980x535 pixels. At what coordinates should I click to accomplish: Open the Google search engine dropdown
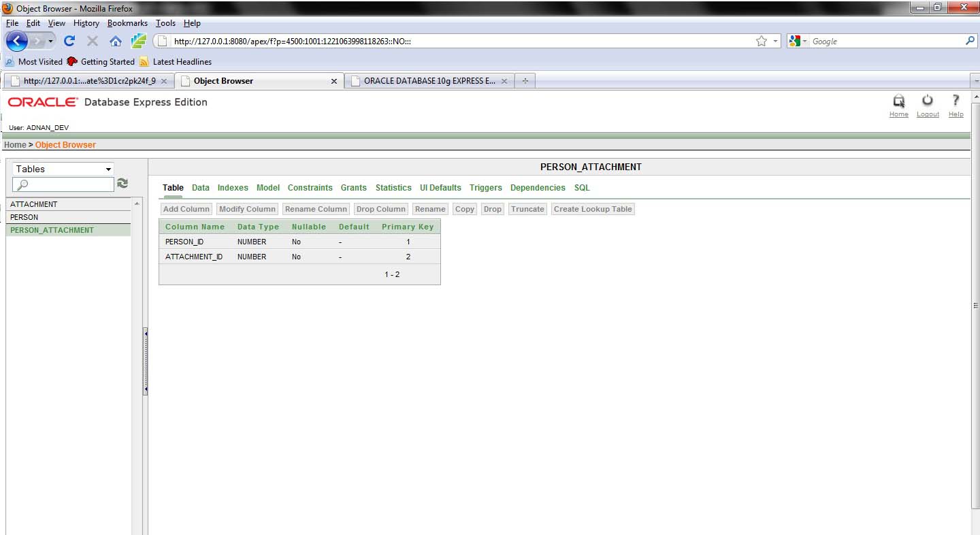pyautogui.click(x=803, y=40)
